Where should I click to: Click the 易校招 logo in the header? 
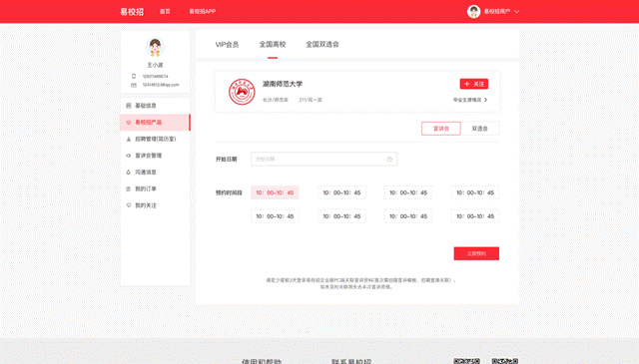pyautogui.click(x=132, y=12)
